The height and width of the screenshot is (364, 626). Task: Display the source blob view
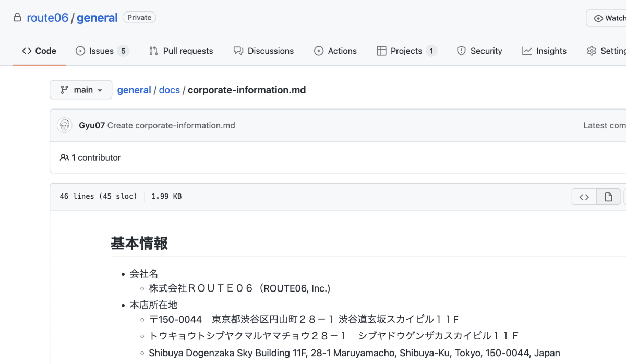tap(584, 197)
